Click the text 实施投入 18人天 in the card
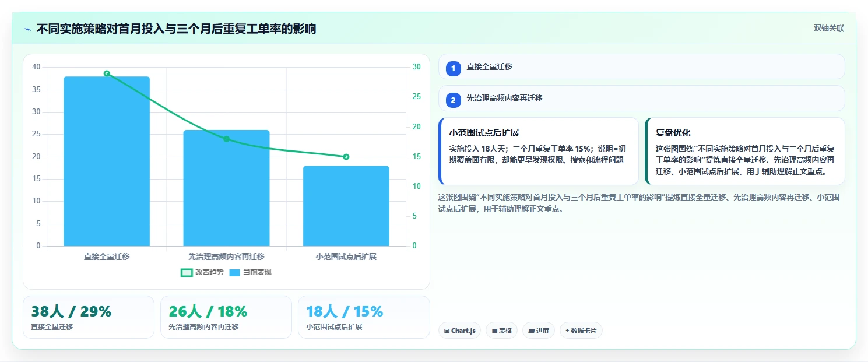868x362 pixels. [x=477, y=148]
